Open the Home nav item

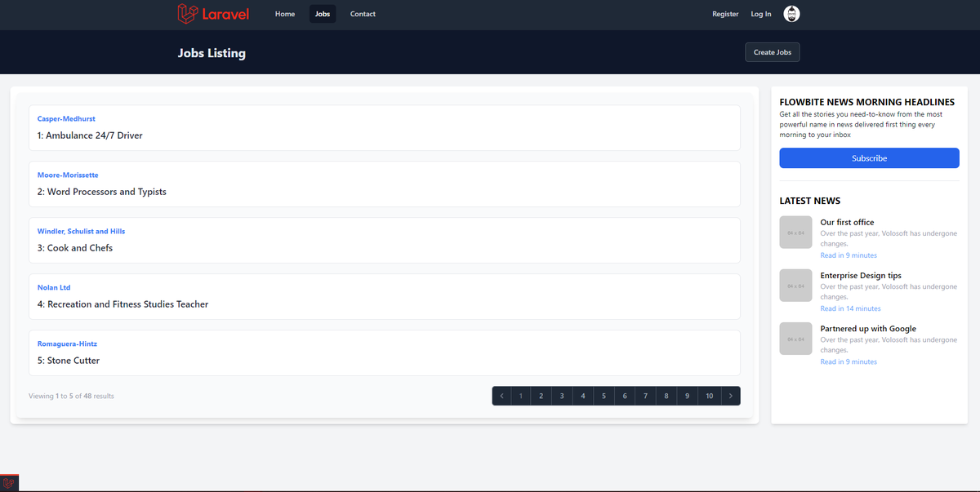click(285, 14)
